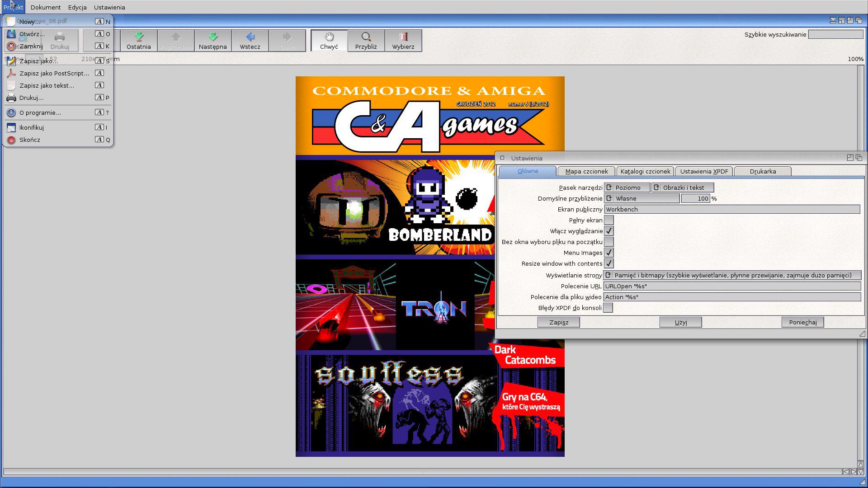
Task: Go to Ostatnia last page
Action: click(139, 41)
